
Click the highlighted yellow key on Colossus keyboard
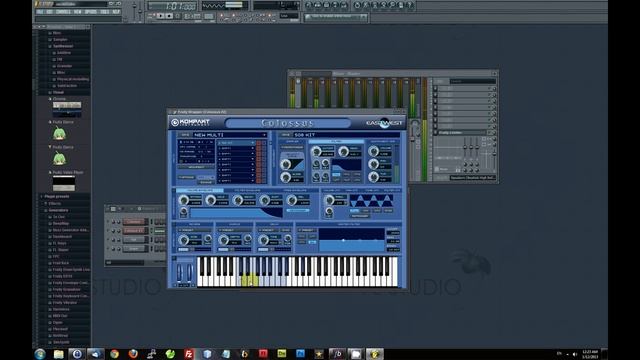pyautogui.click(x=250, y=280)
